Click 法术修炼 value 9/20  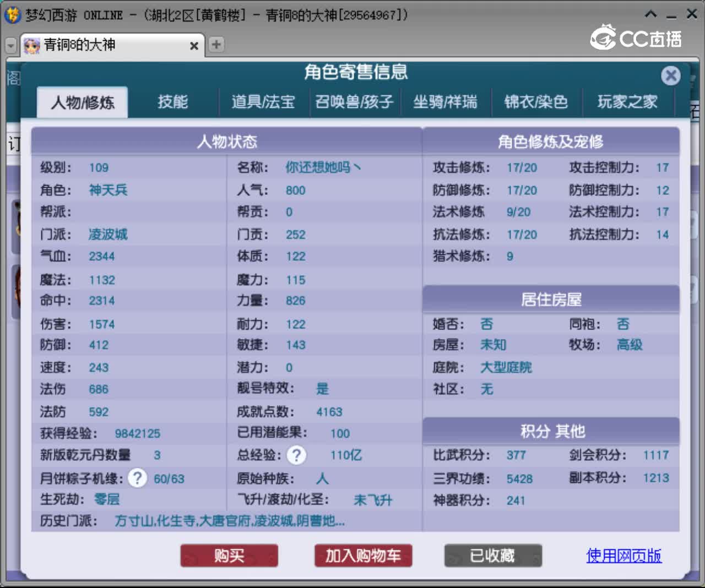pos(518,212)
